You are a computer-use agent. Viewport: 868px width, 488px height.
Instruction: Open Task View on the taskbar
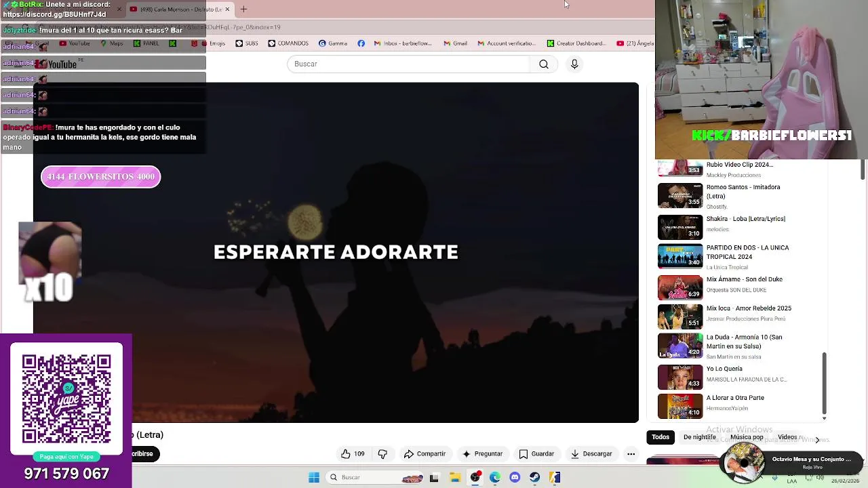434,478
